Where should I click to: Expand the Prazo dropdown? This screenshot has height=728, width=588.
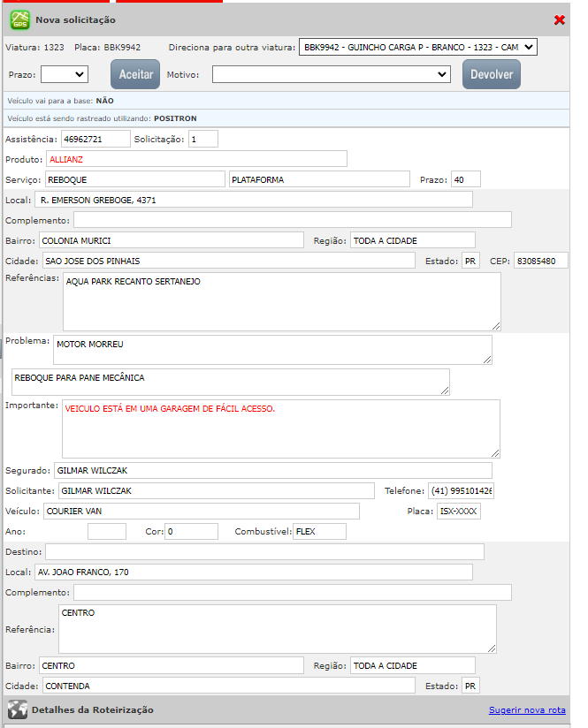coord(64,74)
